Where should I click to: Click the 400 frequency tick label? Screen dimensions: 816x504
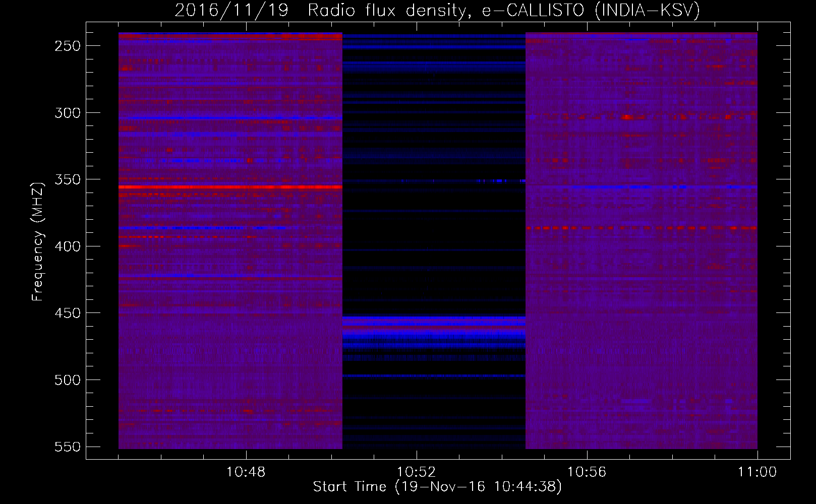click(68, 246)
